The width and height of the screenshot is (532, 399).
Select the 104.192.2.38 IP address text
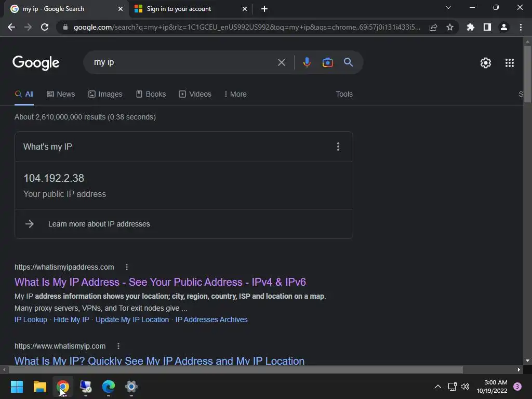click(x=54, y=178)
